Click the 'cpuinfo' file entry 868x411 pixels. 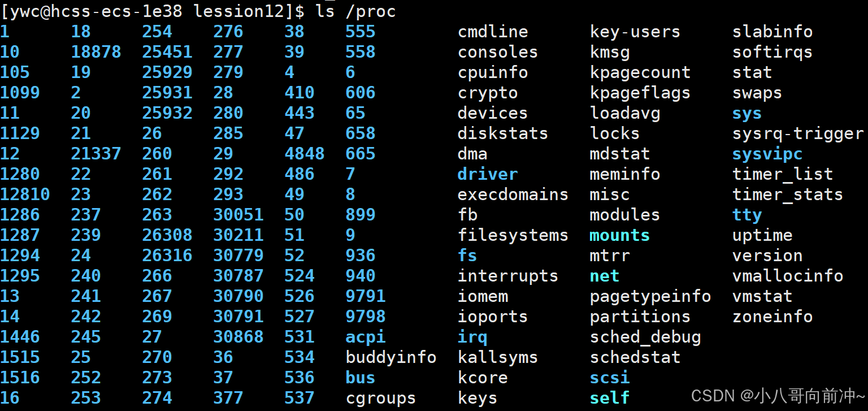pos(492,72)
